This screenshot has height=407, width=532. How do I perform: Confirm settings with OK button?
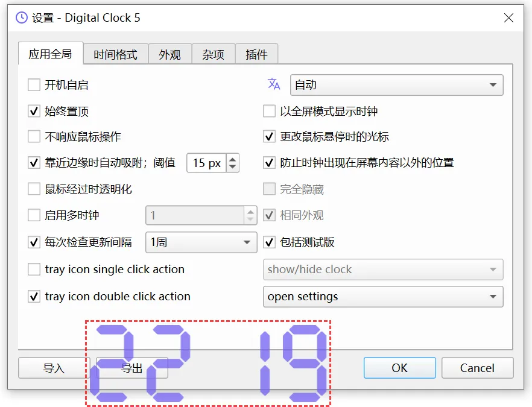click(x=400, y=368)
